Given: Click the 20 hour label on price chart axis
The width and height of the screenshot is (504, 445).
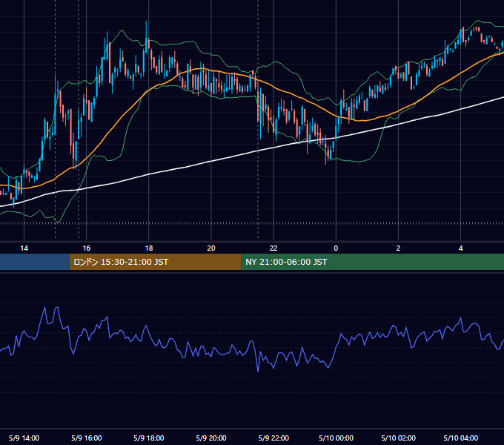Looking at the screenshot, I should pyautogui.click(x=211, y=248).
